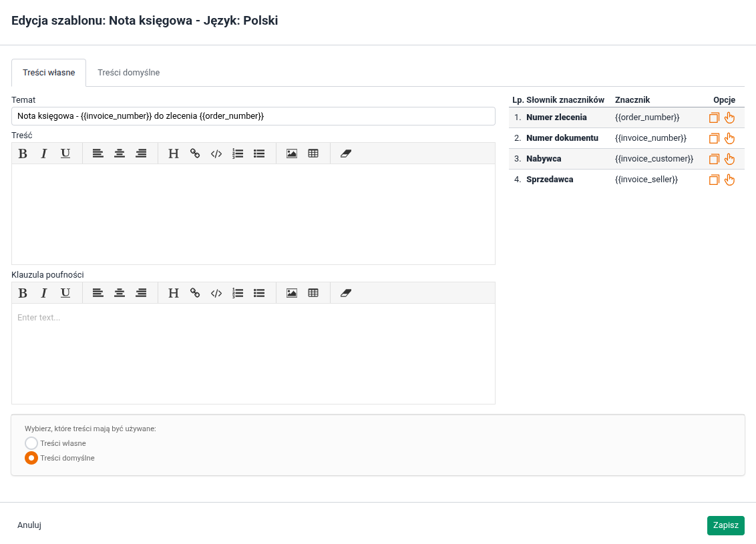The height and width of the screenshot is (544, 756).
Task: Click the hand icon for Sprzedawca marker
Action: click(730, 180)
